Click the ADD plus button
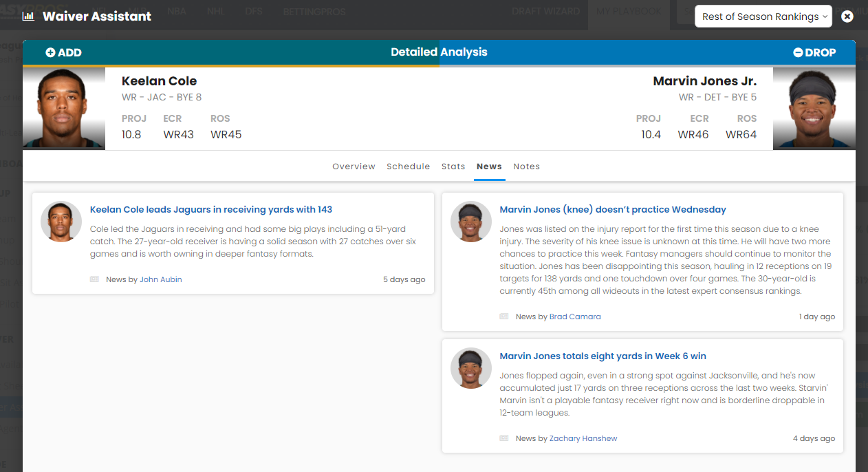Image resolution: width=868 pixels, height=472 pixels. [x=63, y=52]
